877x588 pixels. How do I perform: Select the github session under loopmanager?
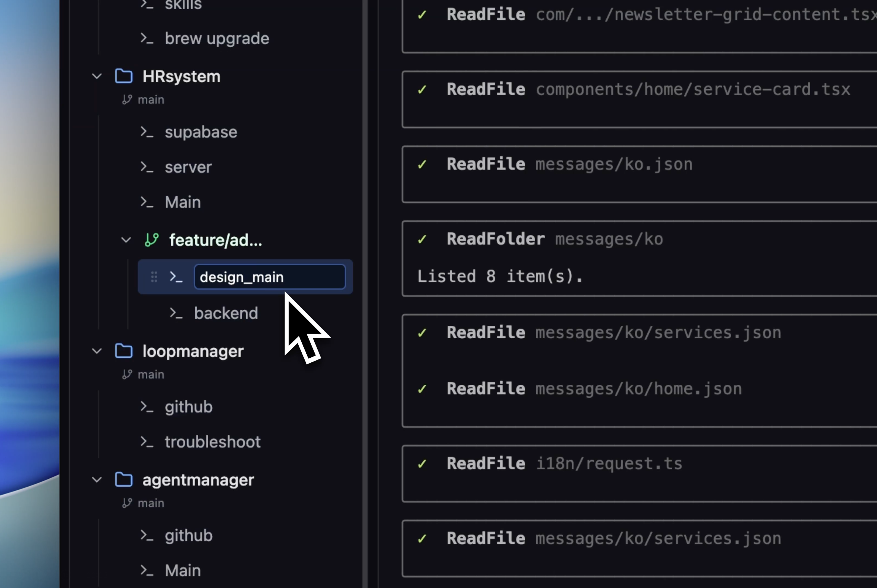(x=188, y=407)
